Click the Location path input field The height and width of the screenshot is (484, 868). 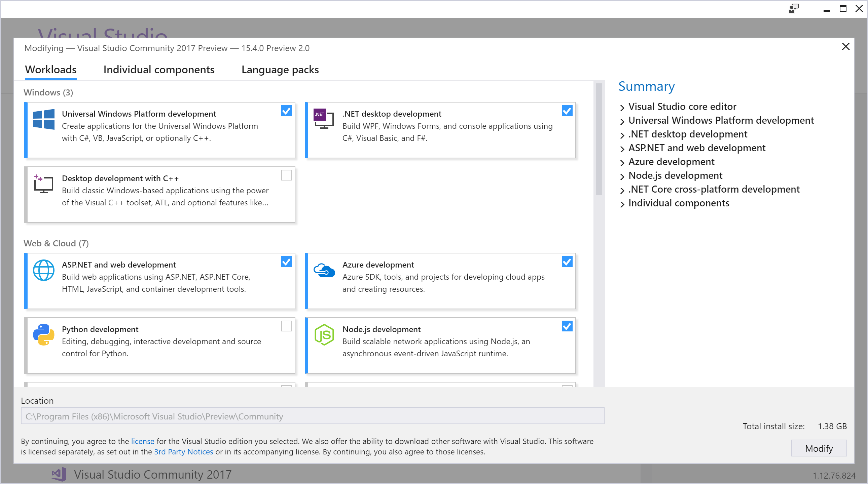(x=312, y=416)
